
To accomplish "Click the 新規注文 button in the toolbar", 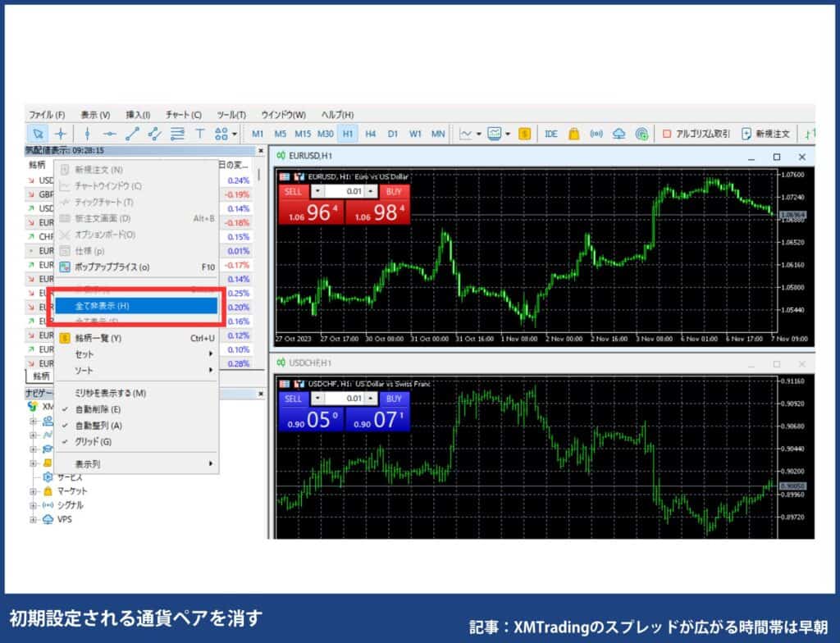I will click(x=767, y=134).
